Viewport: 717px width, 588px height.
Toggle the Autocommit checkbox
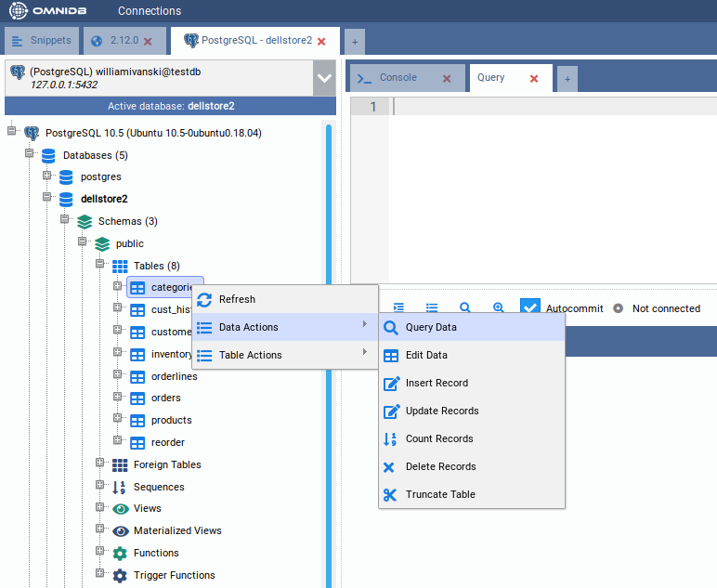(x=529, y=308)
